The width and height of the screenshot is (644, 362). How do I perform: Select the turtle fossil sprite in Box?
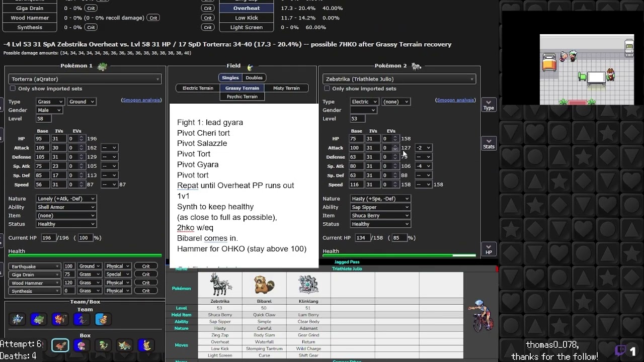tap(124, 345)
